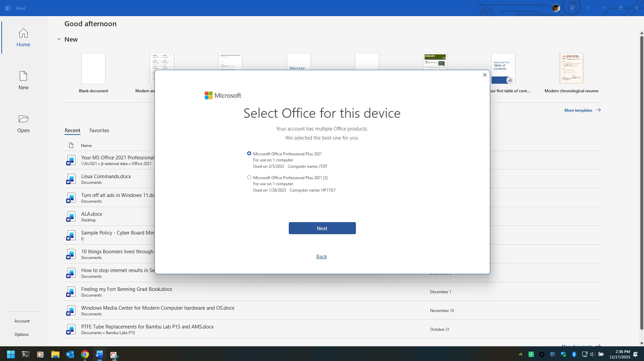Open Outlook from the taskbar

tap(70, 354)
